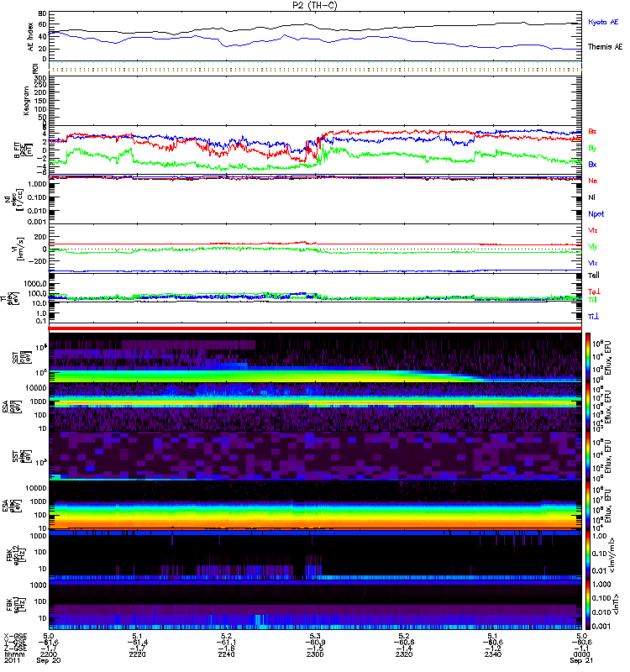Click the SST electrons panel Eflux colorbar
The height and width of the screenshot is (672, 630).
(588, 456)
